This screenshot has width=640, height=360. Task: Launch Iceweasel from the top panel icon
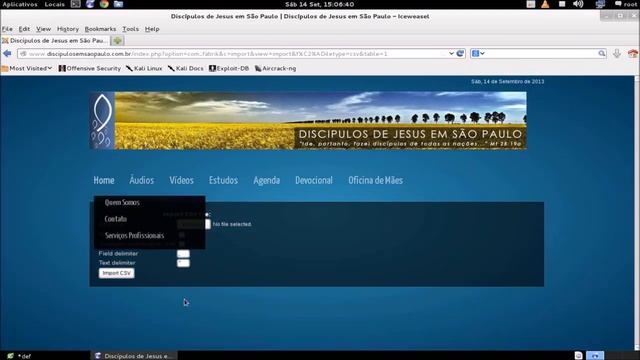tap(90, 4)
